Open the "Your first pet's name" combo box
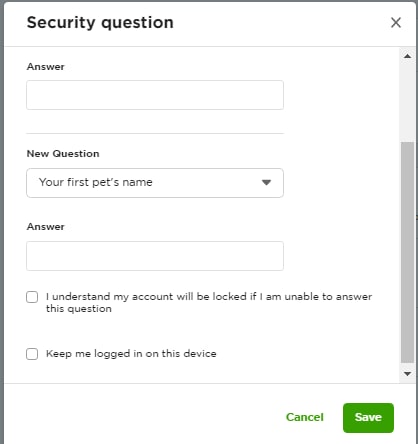The width and height of the screenshot is (418, 444). click(x=155, y=183)
